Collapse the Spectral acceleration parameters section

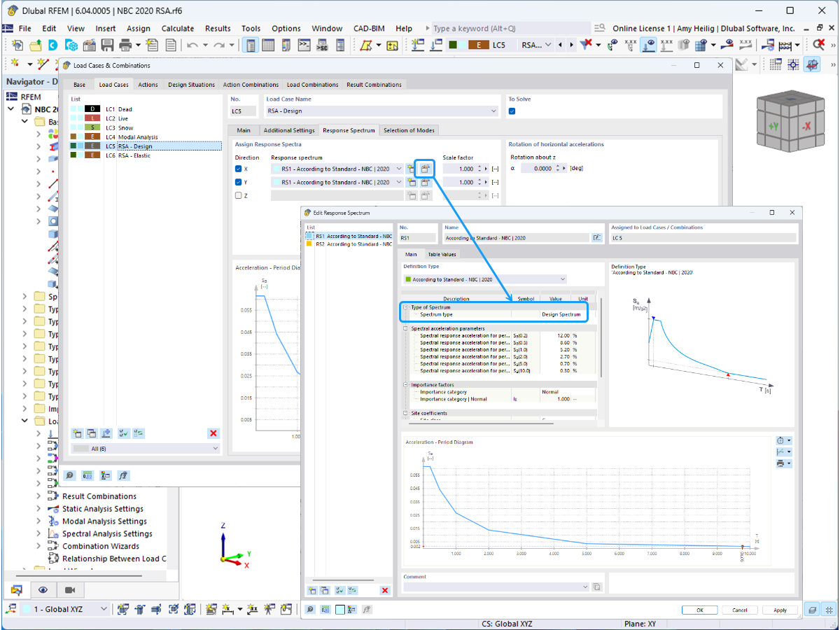[405, 328]
